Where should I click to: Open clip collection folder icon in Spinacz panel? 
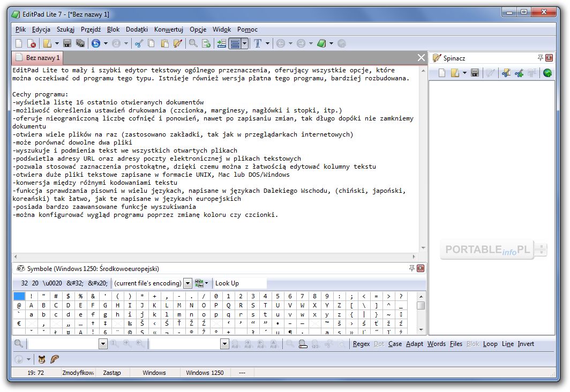[x=455, y=73]
